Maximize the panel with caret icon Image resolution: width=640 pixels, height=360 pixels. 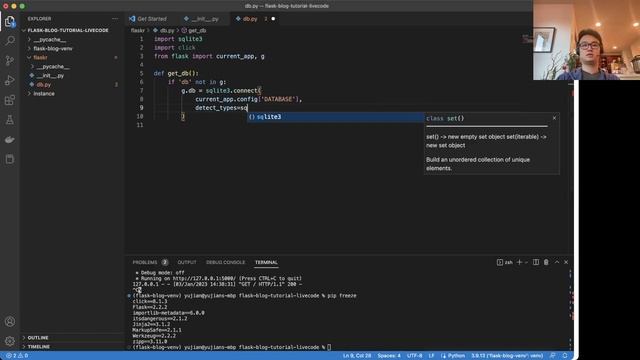[x=557, y=262]
